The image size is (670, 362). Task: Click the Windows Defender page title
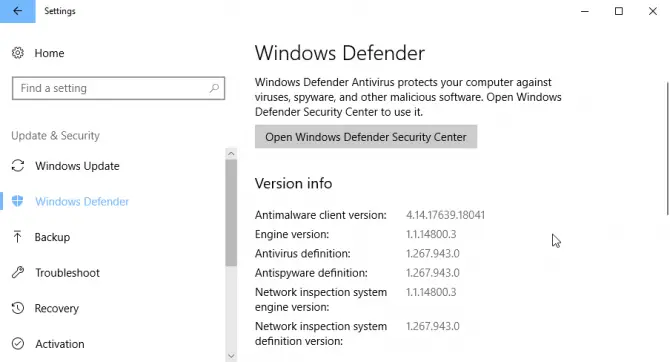tap(340, 53)
